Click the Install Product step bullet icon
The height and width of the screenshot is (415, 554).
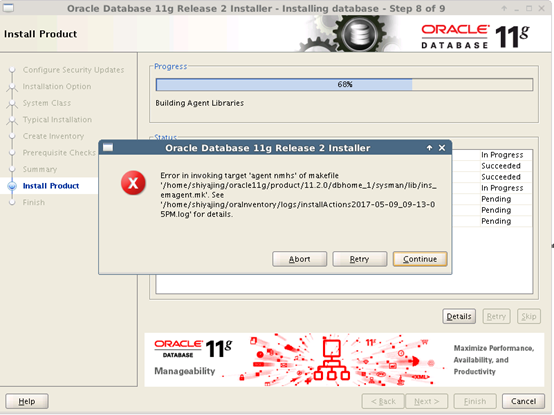(x=12, y=186)
